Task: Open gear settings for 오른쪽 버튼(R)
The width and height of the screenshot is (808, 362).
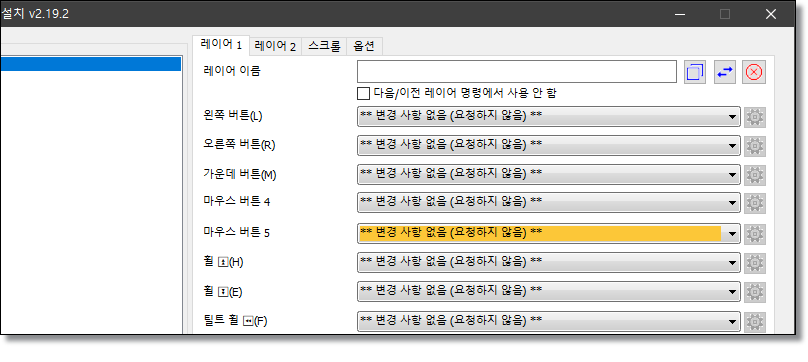Action: [x=754, y=146]
